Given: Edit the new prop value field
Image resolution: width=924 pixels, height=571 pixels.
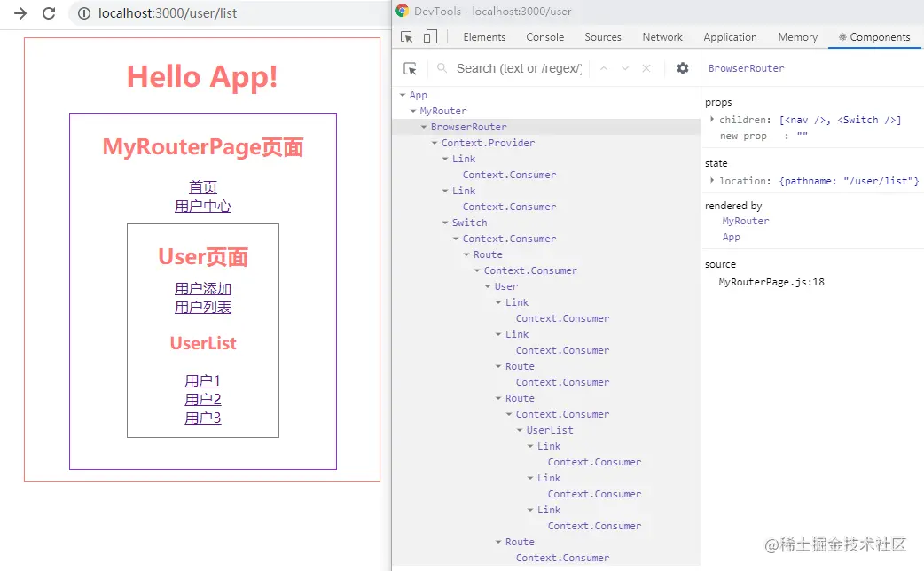Looking at the screenshot, I should pyautogui.click(x=802, y=136).
